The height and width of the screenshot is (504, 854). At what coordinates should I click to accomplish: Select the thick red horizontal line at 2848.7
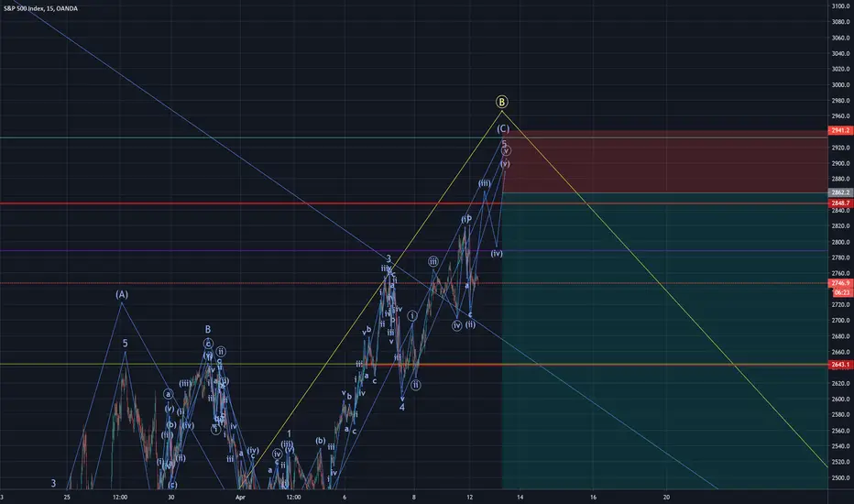point(414,203)
